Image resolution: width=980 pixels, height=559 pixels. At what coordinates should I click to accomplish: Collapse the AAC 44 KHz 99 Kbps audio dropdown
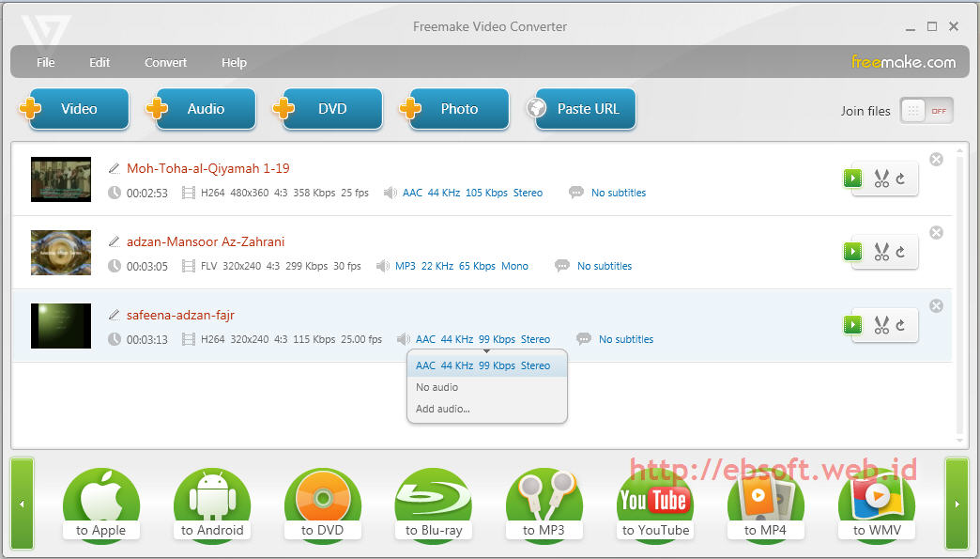pyautogui.click(x=482, y=339)
